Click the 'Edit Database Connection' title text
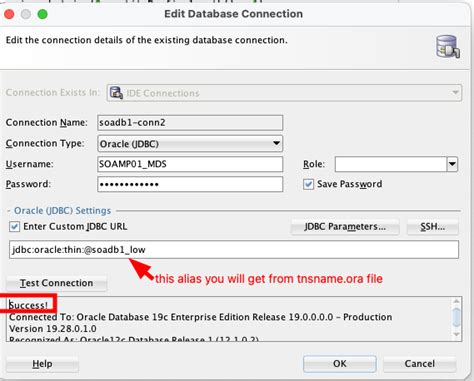Image resolution: width=474 pixels, height=381 pixels. tap(233, 14)
